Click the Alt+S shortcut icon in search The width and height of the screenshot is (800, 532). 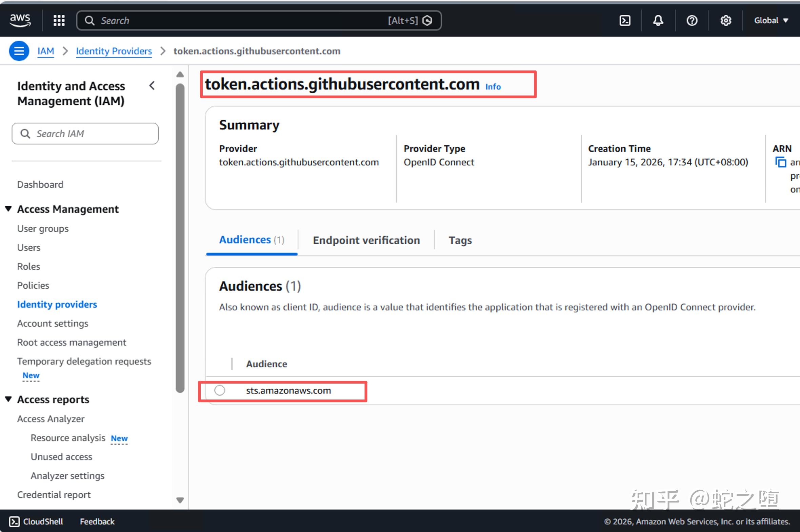click(x=428, y=20)
